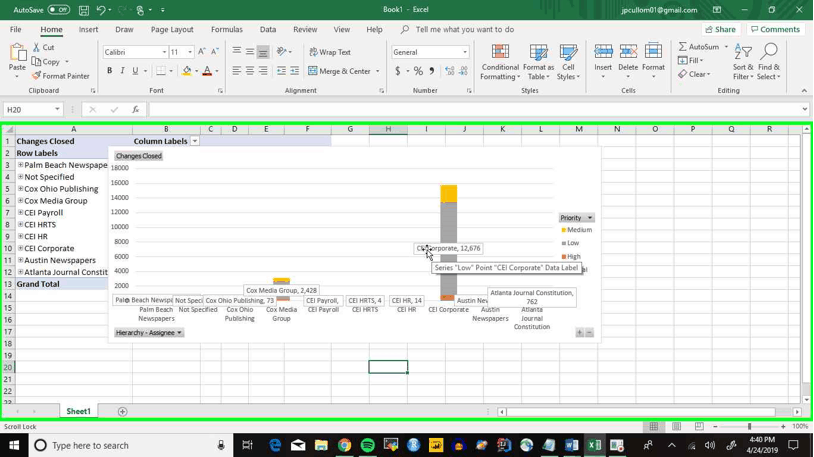
Task: Click the Paste clipboard icon
Action: tap(17, 52)
